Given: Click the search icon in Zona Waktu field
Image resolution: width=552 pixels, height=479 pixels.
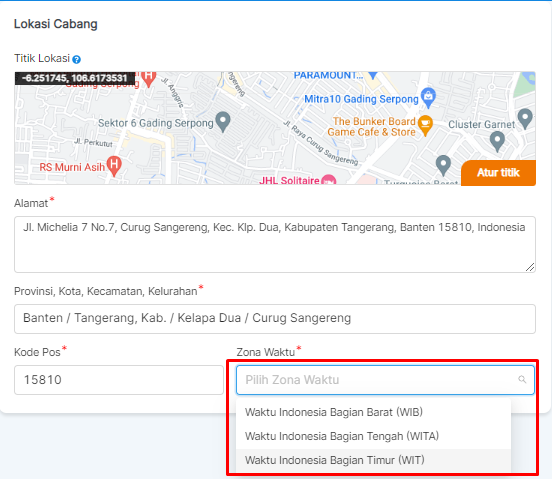Looking at the screenshot, I should 522,379.
